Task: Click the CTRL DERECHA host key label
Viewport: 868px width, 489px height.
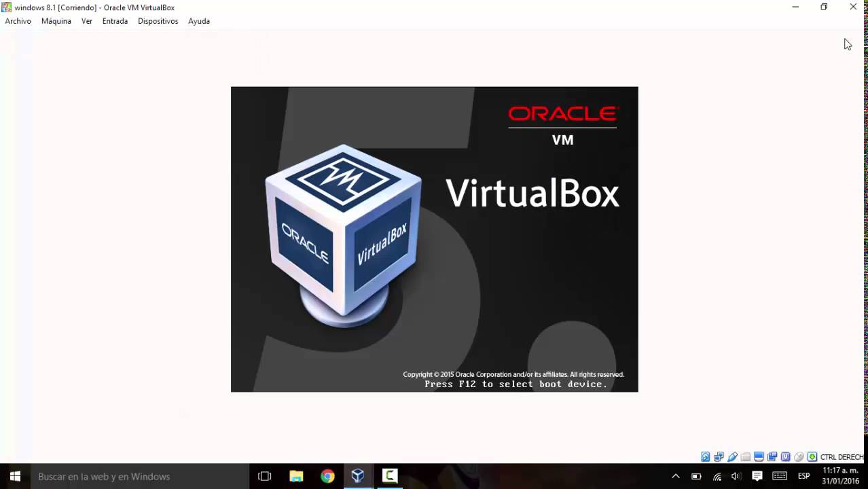Action: (842, 457)
